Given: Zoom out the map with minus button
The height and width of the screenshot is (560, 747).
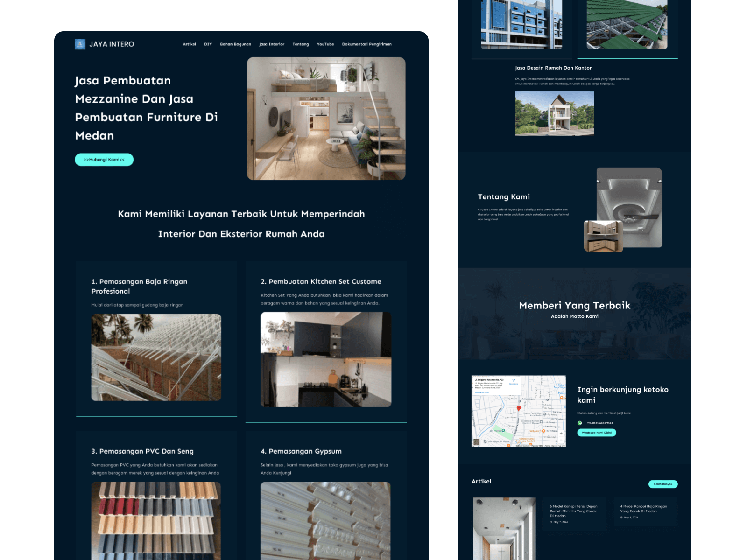Looking at the screenshot, I should point(561,440).
